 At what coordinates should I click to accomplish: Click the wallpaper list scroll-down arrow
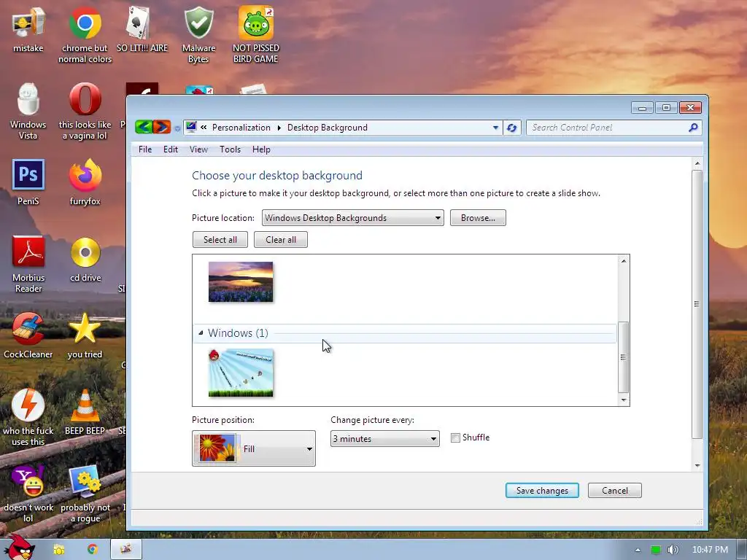(x=623, y=400)
